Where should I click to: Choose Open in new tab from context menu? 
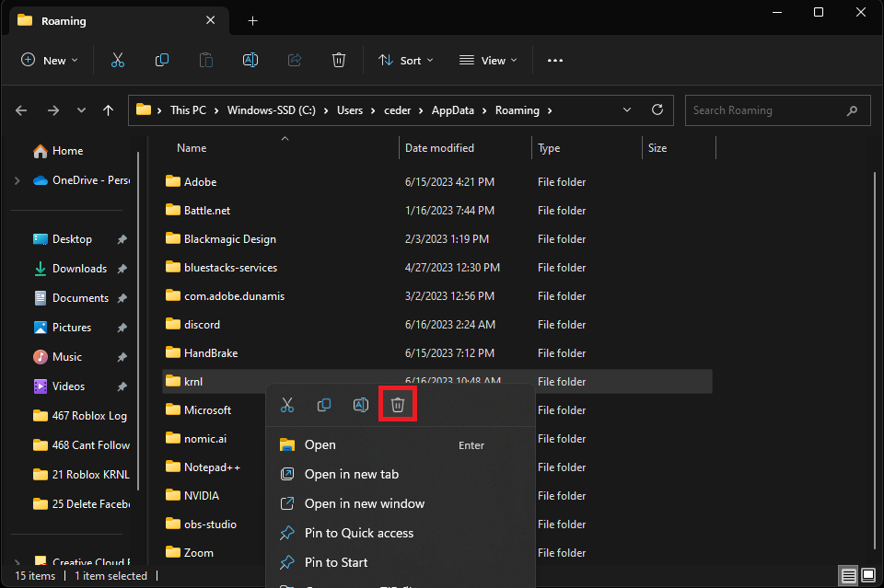tap(351, 474)
